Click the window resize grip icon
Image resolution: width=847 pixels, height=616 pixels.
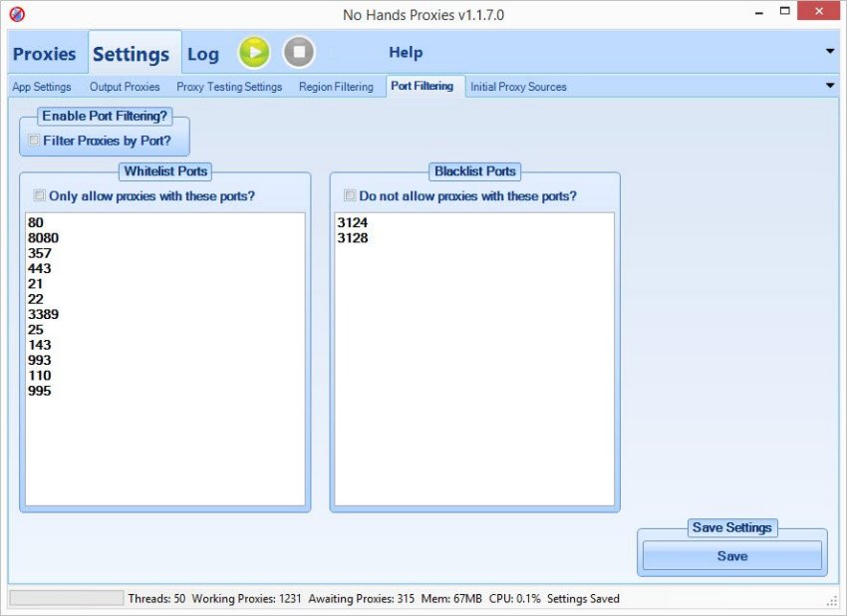(832, 601)
